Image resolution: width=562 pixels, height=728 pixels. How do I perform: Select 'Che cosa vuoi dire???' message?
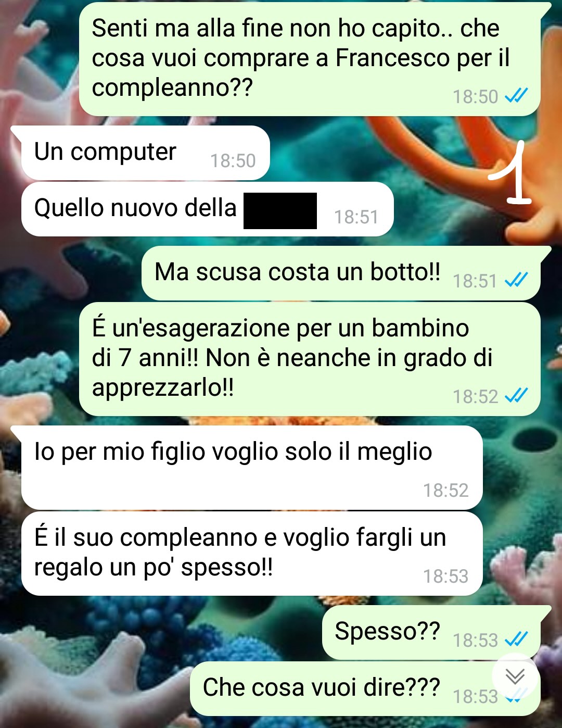pos(365,688)
